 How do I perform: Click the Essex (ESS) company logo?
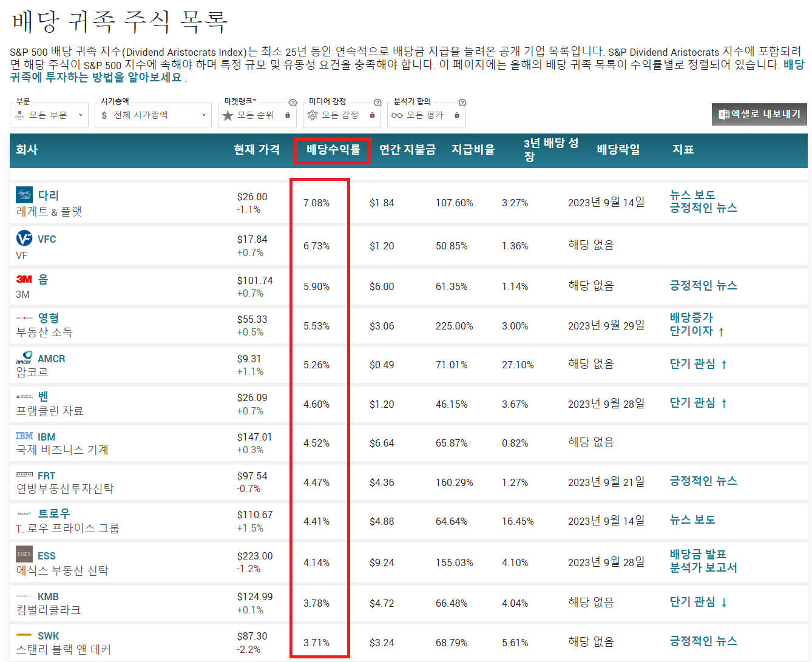24,555
